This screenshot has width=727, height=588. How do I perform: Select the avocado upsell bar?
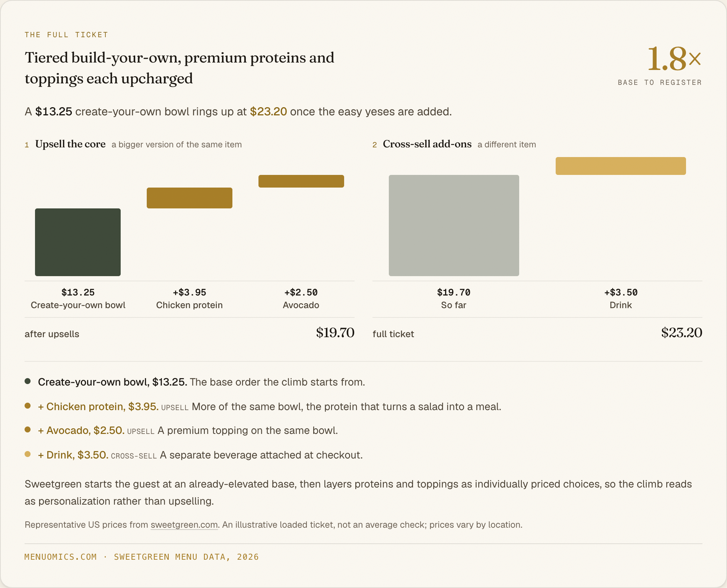point(301,181)
